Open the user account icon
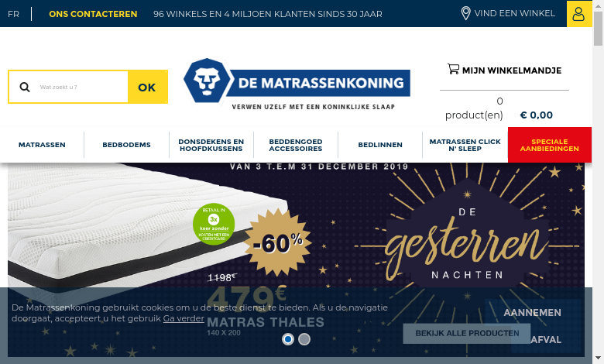604x364 pixels. coord(579,14)
